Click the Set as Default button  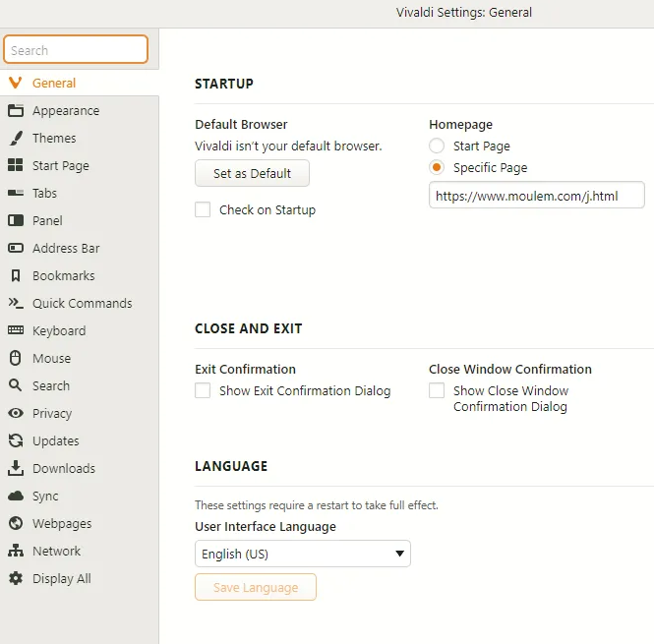tap(252, 174)
